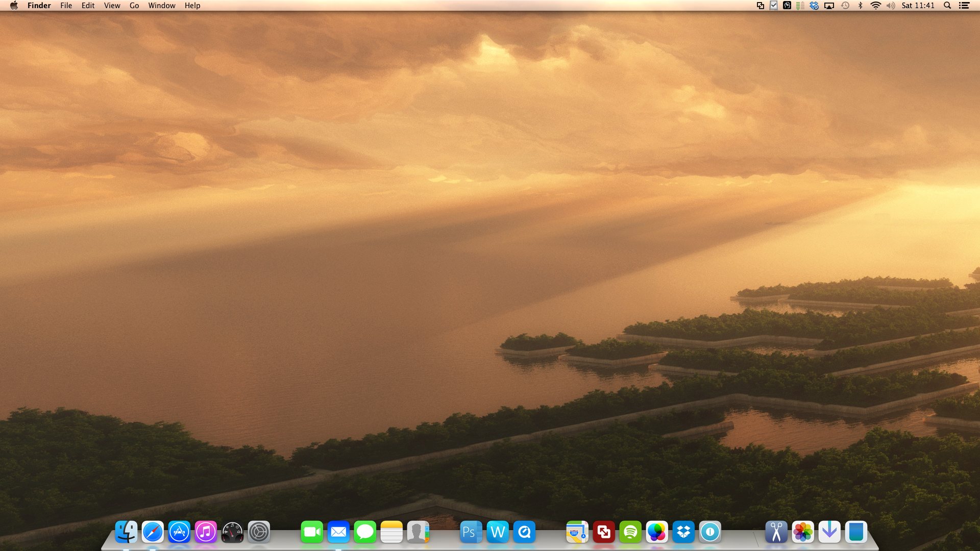Screen dimensions: 980x551
Task: Click the VMware menu bar status icon
Action: (761, 6)
